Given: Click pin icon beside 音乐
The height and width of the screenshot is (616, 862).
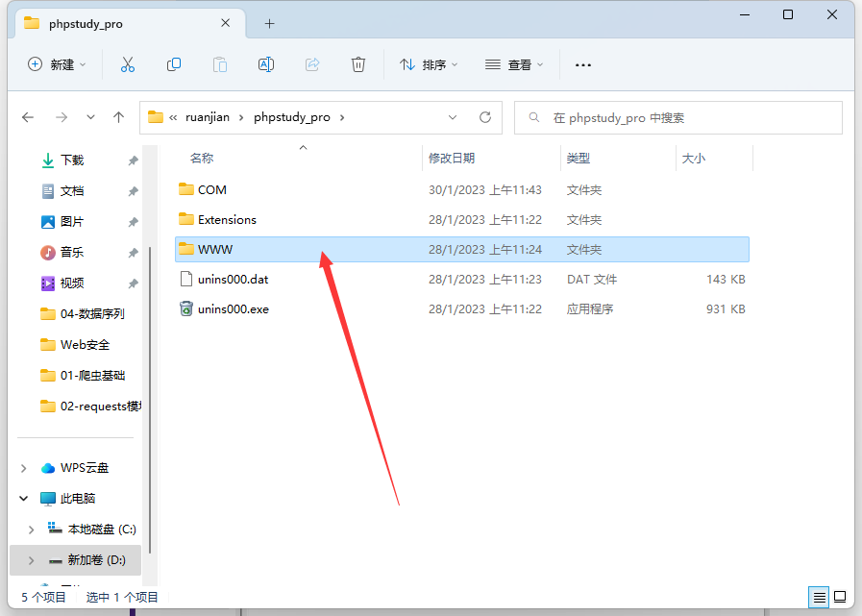Looking at the screenshot, I should (133, 253).
